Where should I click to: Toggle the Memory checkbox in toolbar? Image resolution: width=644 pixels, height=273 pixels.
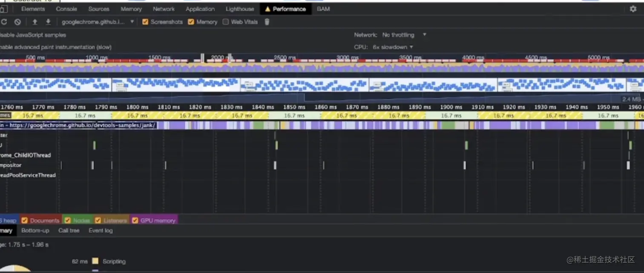click(x=191, y=22)
